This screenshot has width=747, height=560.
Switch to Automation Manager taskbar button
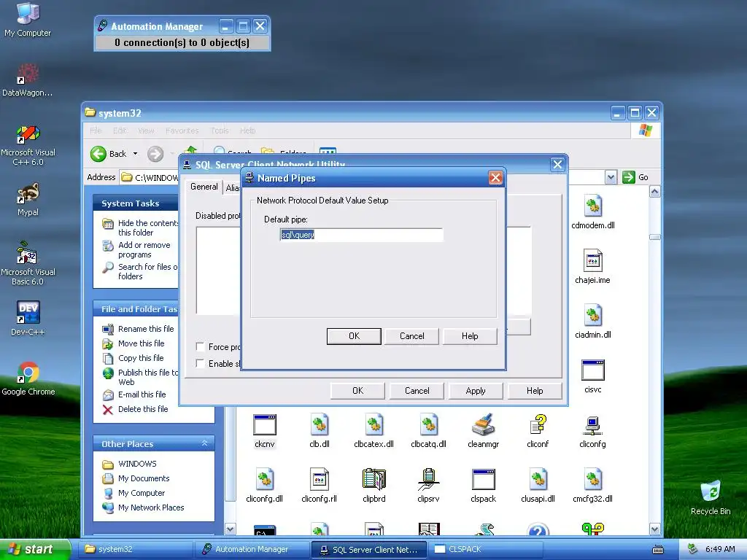pyautogui.click(x=252, y=549)
